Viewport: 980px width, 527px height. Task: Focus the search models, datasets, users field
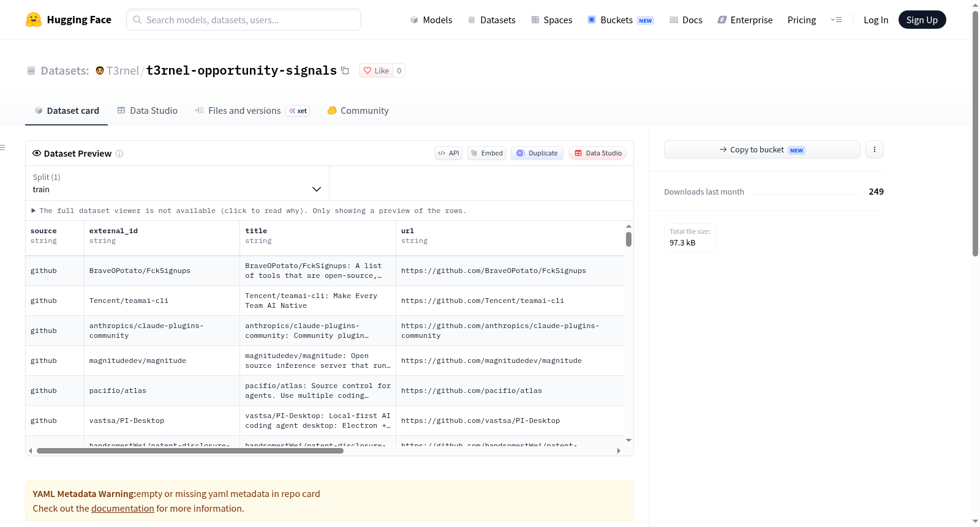click(244, 20)
